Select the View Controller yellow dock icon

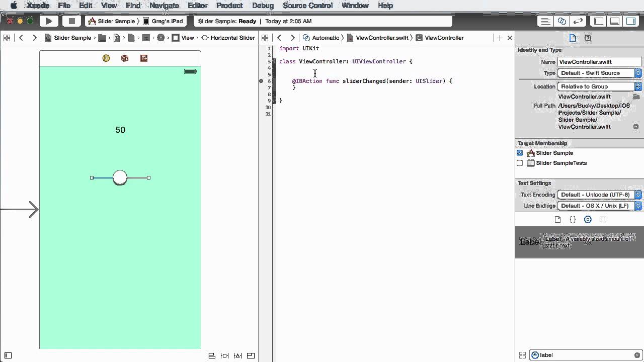coord(106,58)
